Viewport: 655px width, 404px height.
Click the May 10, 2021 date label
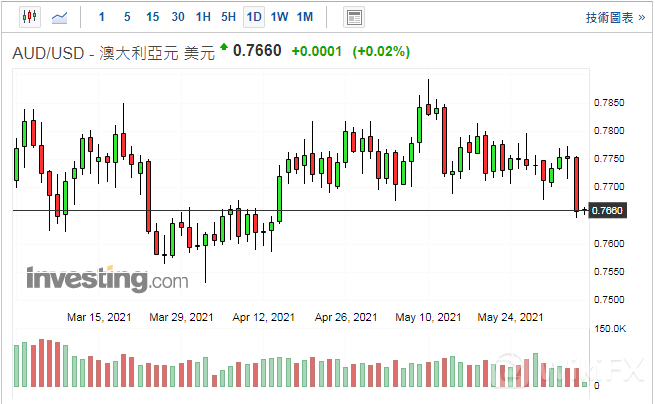click(x=429, y=317)
